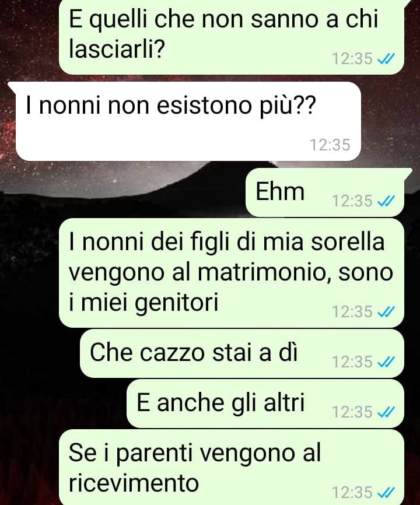
Task: Tap the read ticks next to 'Che cazzo stai a dì'
Action: [x=386, y=362]
